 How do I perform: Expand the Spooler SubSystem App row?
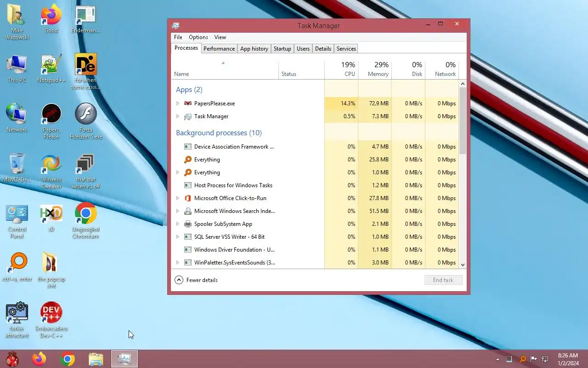click(177, 224)
